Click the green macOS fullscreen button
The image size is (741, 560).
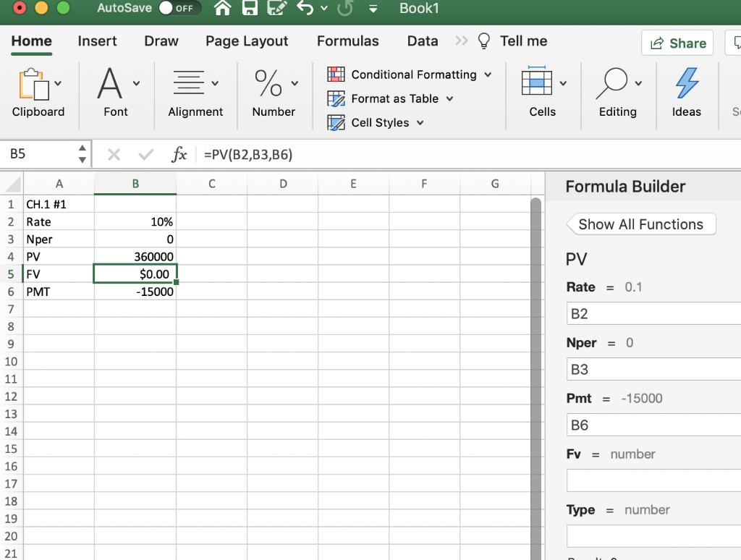pyautogui.click(x=64, y=8)
